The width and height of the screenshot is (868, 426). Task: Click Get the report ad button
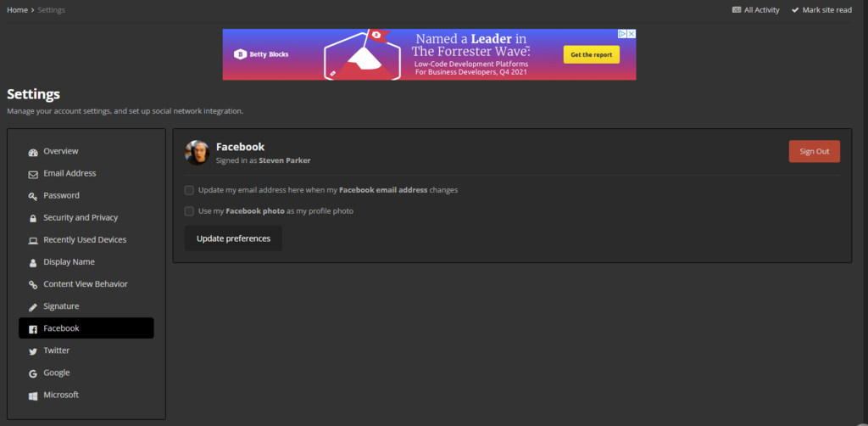(591, 55)
